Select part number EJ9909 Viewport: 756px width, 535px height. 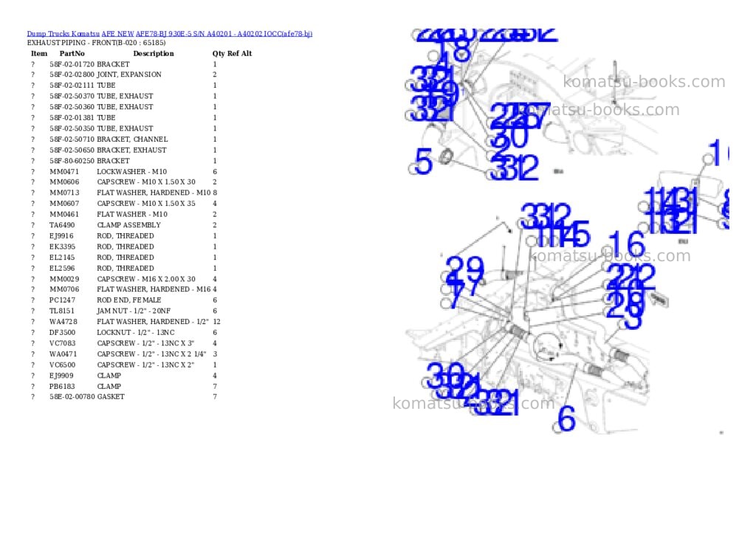tap(62, 376)
